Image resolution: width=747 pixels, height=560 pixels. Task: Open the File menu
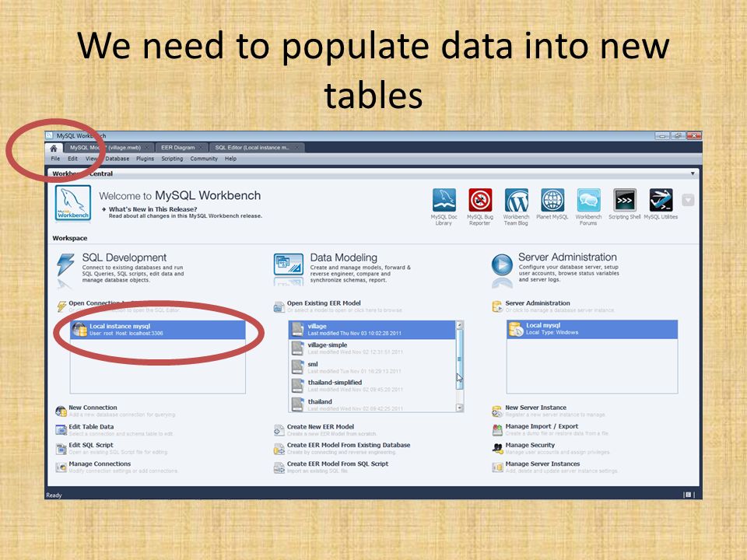(56, 159)
